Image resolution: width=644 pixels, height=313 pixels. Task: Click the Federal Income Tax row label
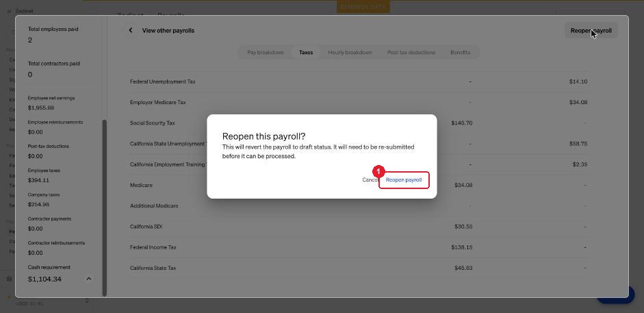(153, 247)
